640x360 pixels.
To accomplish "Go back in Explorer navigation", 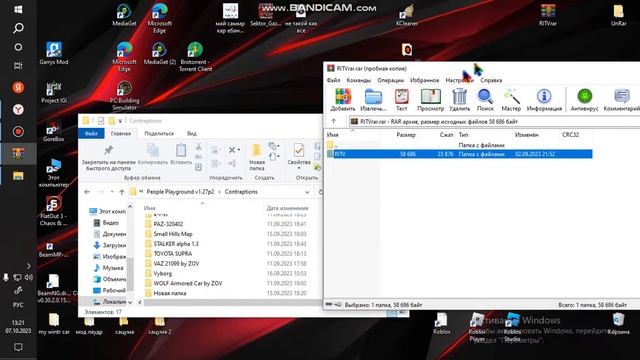I will point(87,191).
